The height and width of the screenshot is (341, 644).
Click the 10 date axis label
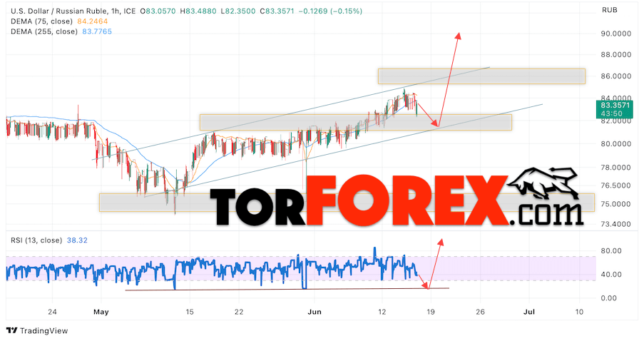pos(579,312)
